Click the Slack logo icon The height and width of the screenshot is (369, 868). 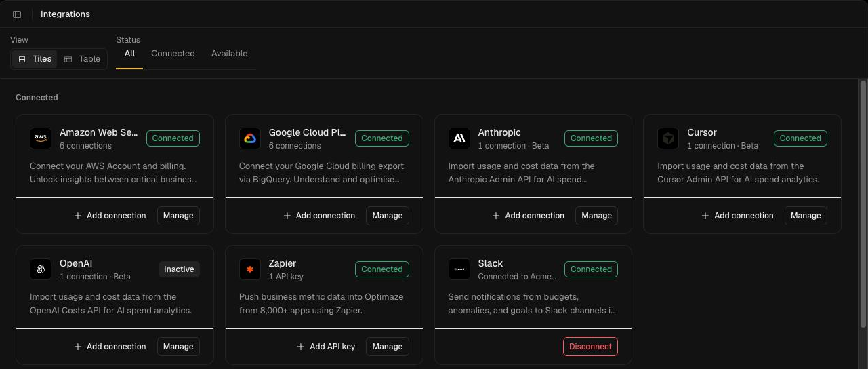tap(459, 269)
